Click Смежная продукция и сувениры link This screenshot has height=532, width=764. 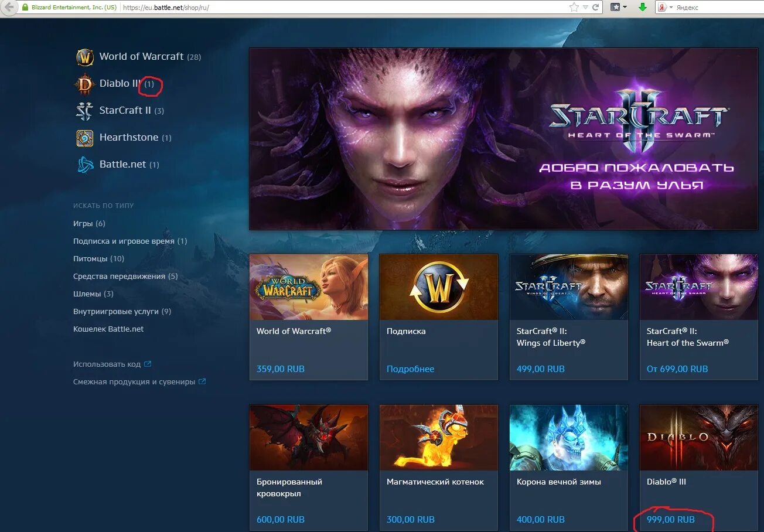point(134,382)
